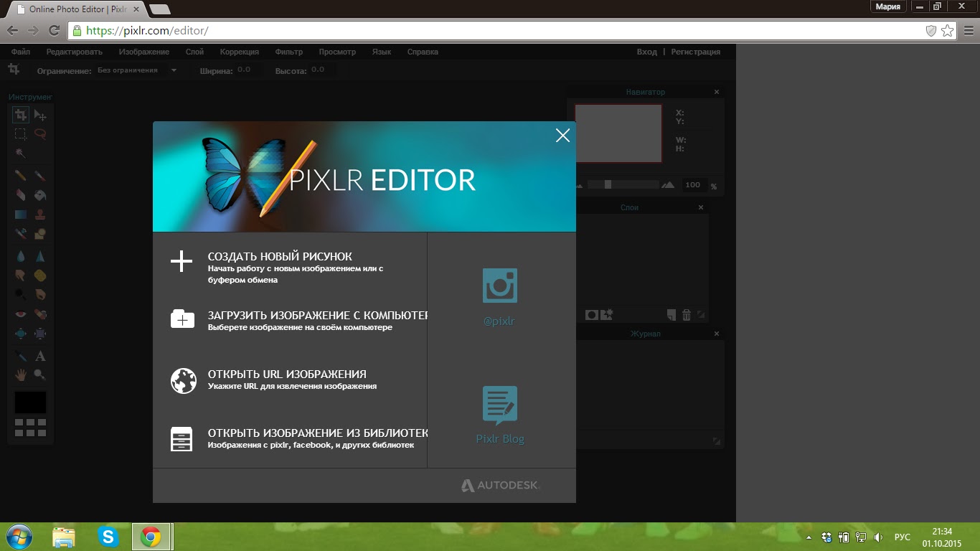Click the Вход login link

point(646,52)
